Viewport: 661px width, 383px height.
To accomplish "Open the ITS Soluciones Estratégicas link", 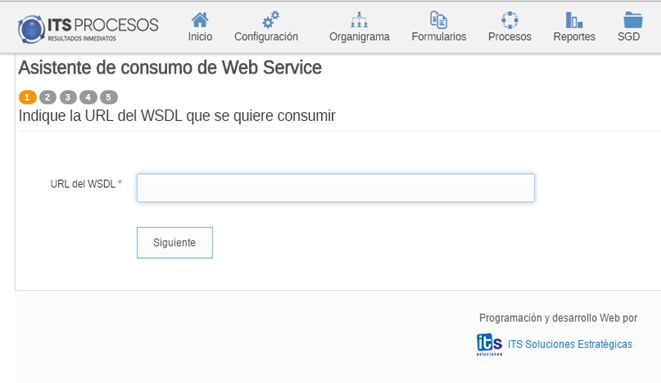I will [570, 344].
